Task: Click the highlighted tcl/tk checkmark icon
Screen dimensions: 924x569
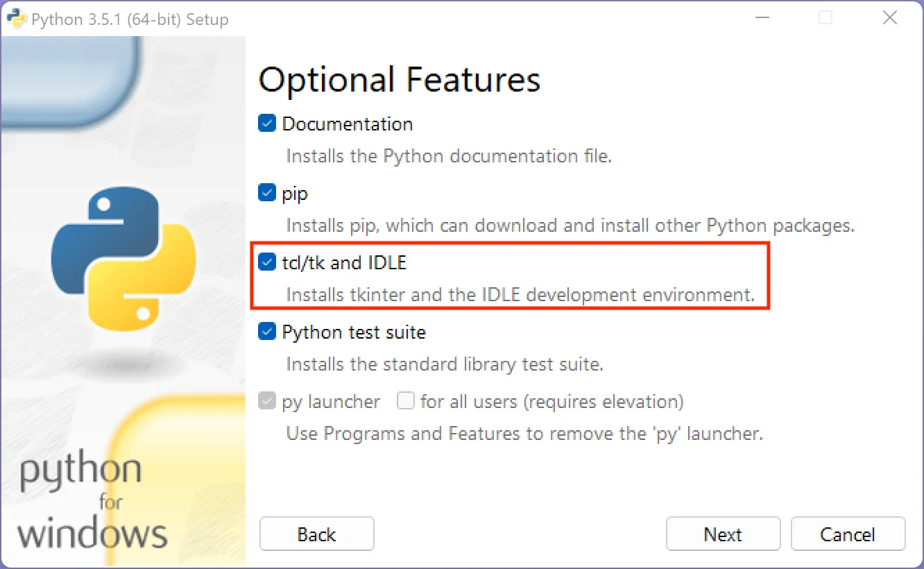Action: tap(266, 262)
